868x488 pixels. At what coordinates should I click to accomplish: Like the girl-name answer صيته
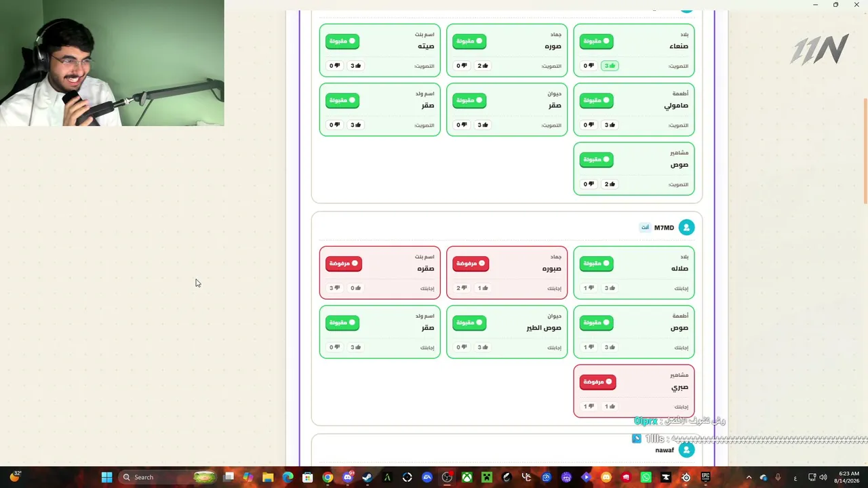(x=355, y=66)
